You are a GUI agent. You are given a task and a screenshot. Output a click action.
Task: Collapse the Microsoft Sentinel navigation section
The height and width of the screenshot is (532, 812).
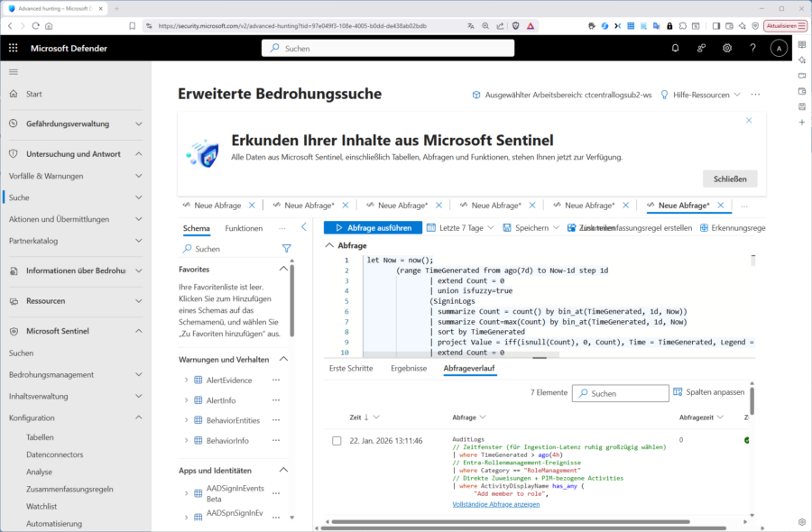click(x=138, y=331)
